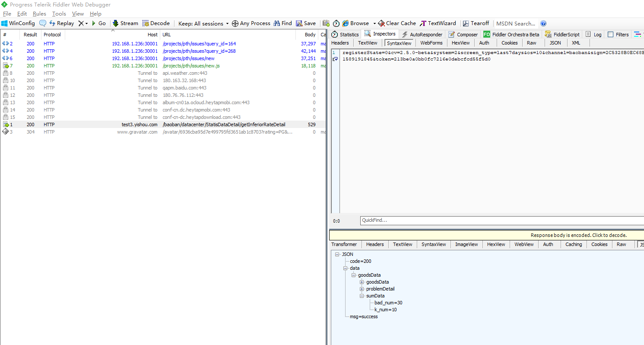Image resolution: width=644 pixels, height=345 pixels.
Task: Select the request WebForms tab
Action: point(431,43)
